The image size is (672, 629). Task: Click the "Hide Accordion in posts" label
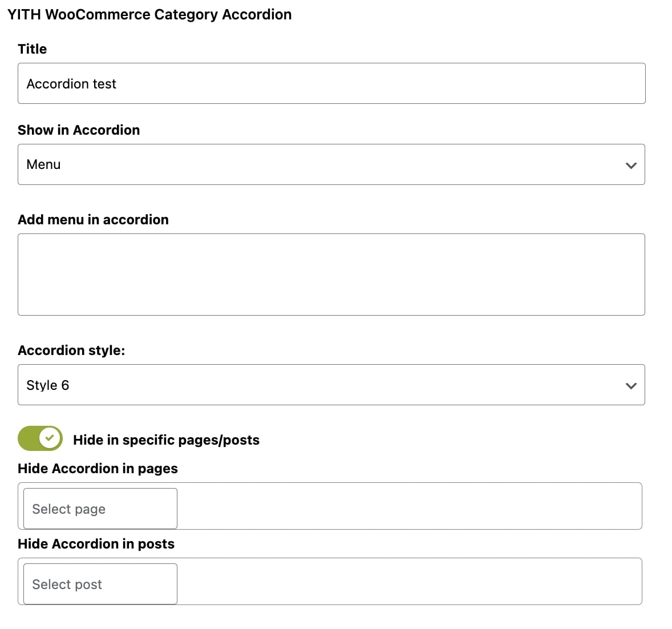(x=96, y=544)
